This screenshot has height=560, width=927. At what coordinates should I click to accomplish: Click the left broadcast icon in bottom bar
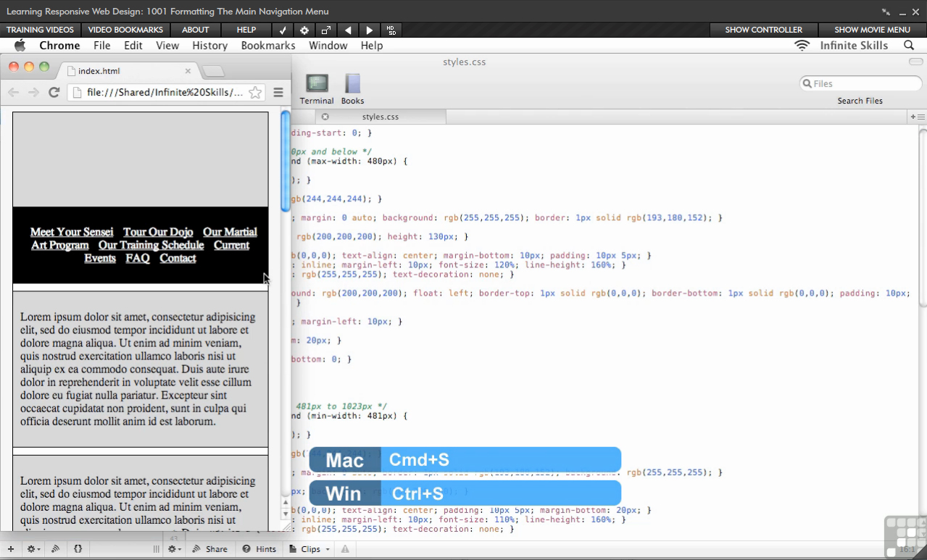click(x=56, y=549)
